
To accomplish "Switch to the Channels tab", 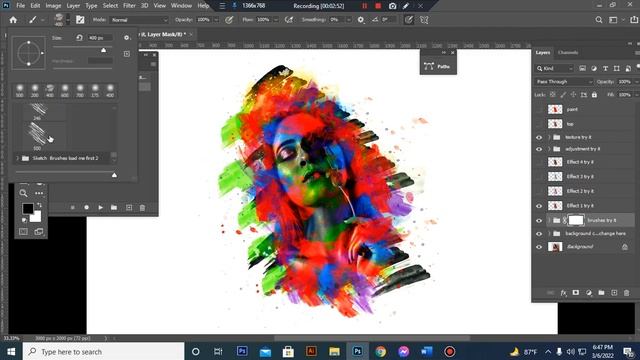I will (x=568, y=52).
